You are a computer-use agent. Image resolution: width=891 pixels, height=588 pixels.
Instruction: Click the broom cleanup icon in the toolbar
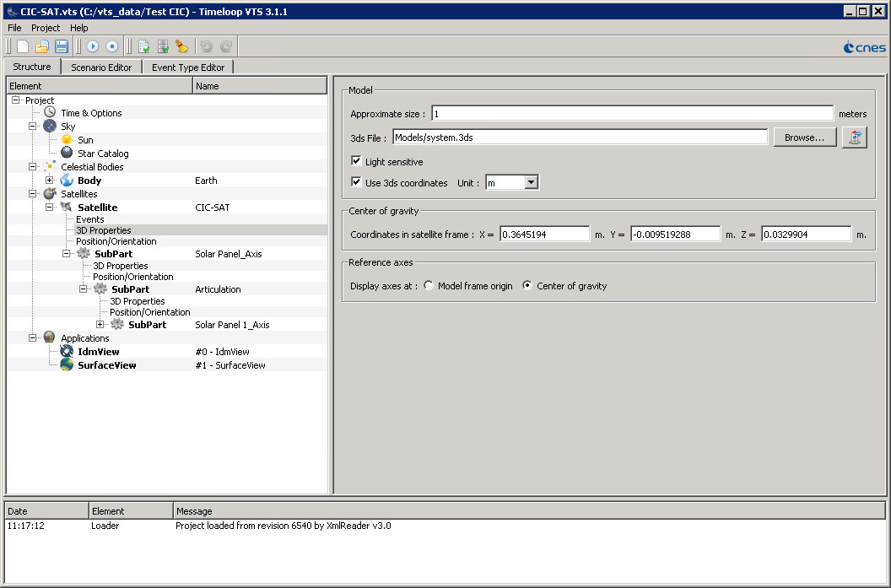pos(182,46)
